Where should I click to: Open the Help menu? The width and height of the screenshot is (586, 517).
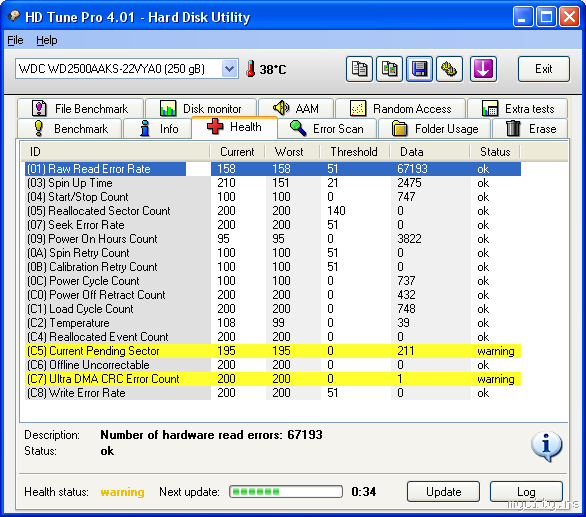[47, 40]
